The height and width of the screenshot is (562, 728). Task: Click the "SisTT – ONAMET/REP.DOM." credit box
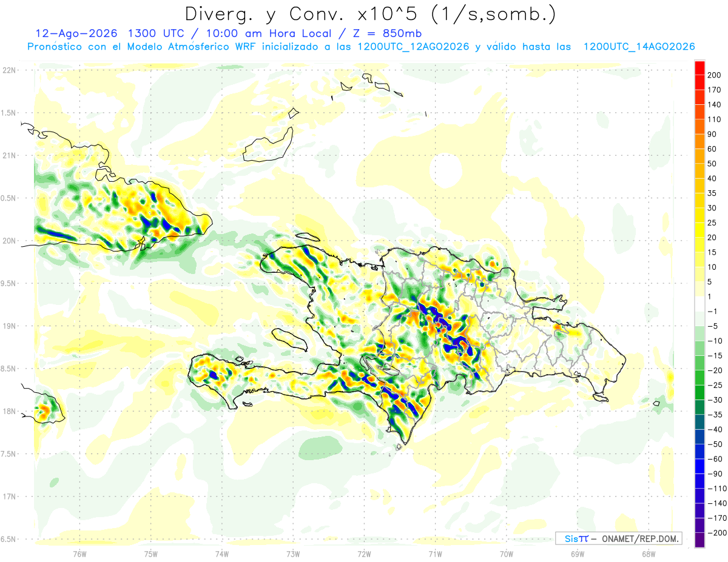[618, 538]
